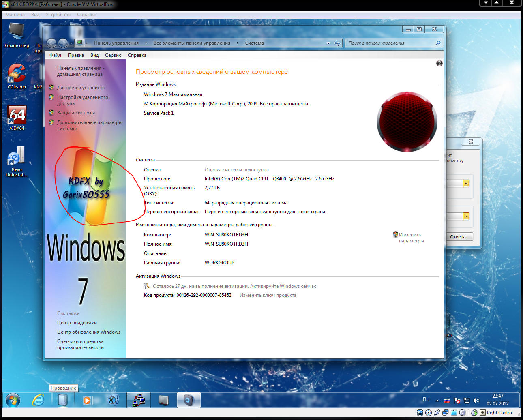The width and height of the screenshot is (523, 420).
Task: Open VirtualBox Машина menu
Action: point(15,15)
